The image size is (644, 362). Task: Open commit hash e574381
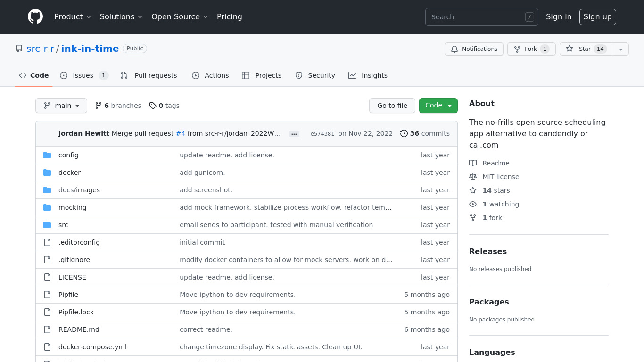pos(322,134)
